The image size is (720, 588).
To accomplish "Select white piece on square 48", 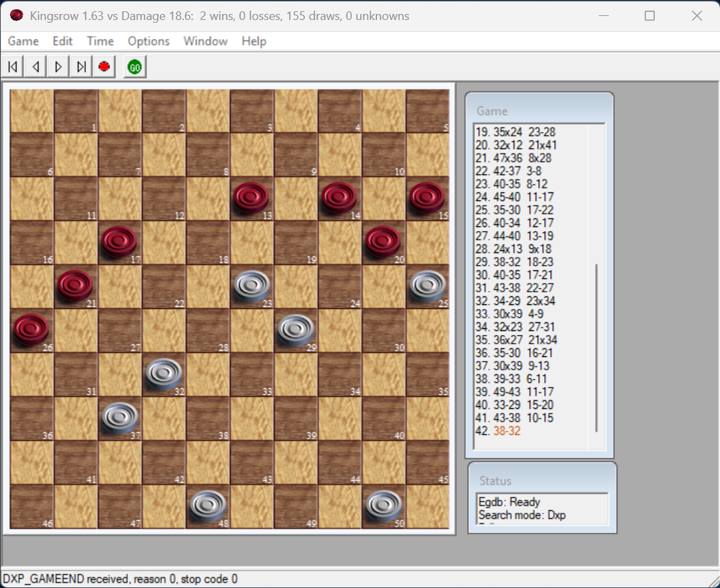I will tap(208, 506).
